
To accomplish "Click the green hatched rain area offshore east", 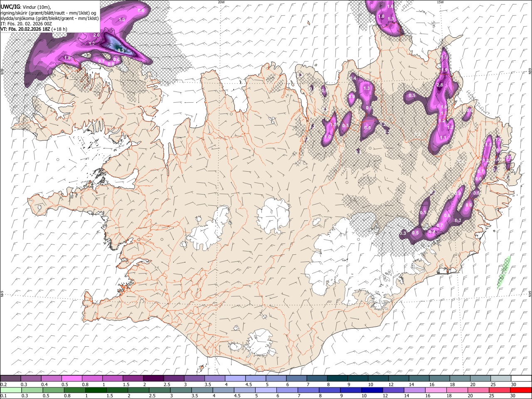I will point(504,272).
